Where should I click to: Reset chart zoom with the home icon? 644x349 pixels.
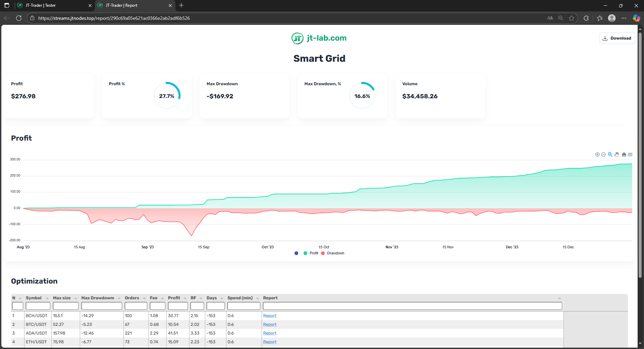tap(624, 154)
